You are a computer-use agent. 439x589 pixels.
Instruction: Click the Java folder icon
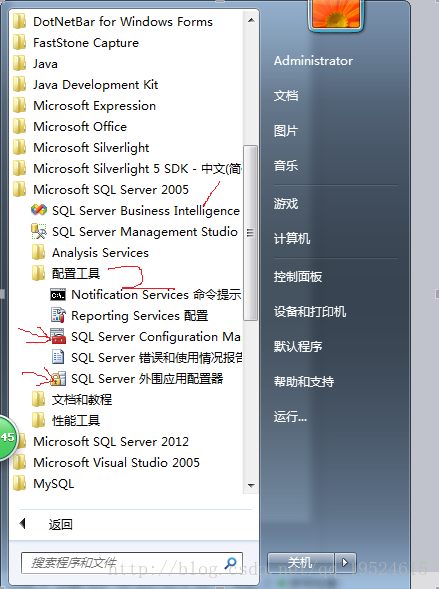tap(19, 63)
